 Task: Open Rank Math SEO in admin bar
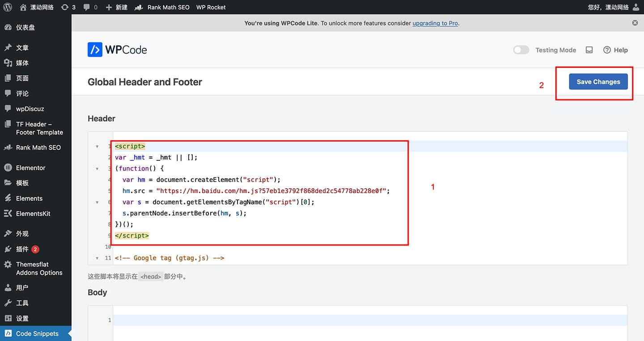[162, 7]
